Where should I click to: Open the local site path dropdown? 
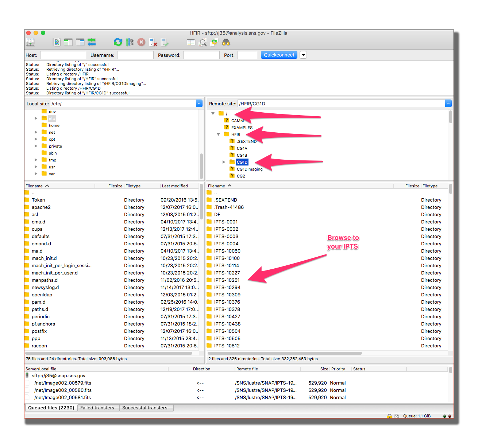tap(199, 104)
